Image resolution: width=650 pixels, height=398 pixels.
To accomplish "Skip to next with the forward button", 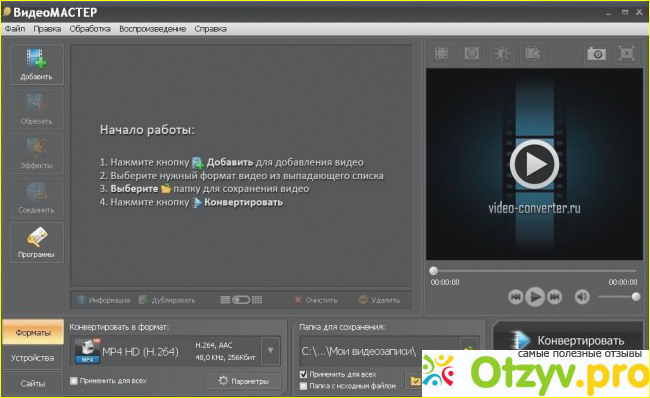I will 554,297.
